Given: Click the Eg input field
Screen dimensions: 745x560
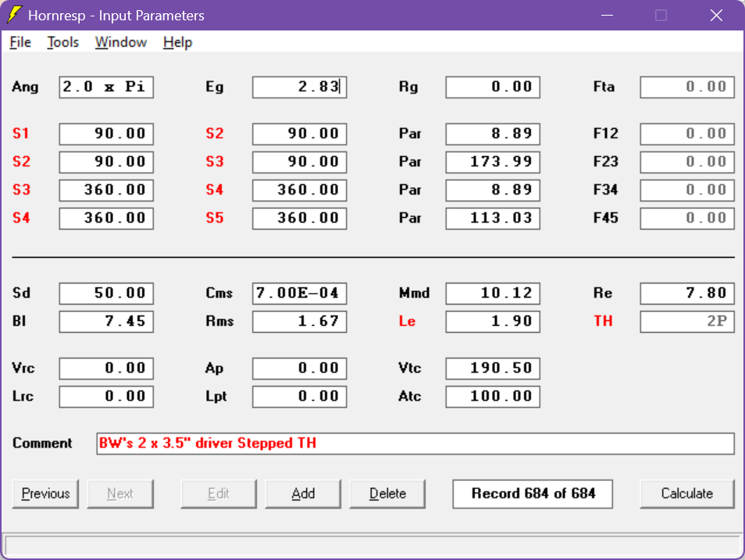Looking at the screenshot, I should pyautogui.click(x=299, y=87).
